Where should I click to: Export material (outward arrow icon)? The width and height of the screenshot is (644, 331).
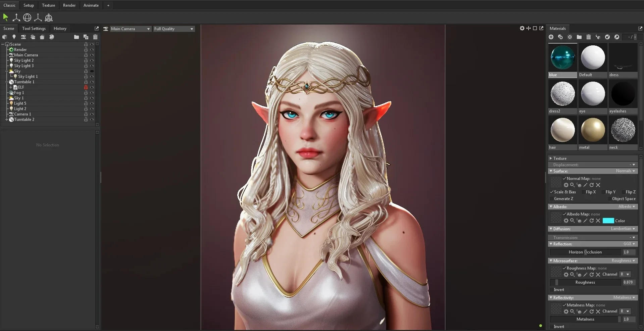617,37
